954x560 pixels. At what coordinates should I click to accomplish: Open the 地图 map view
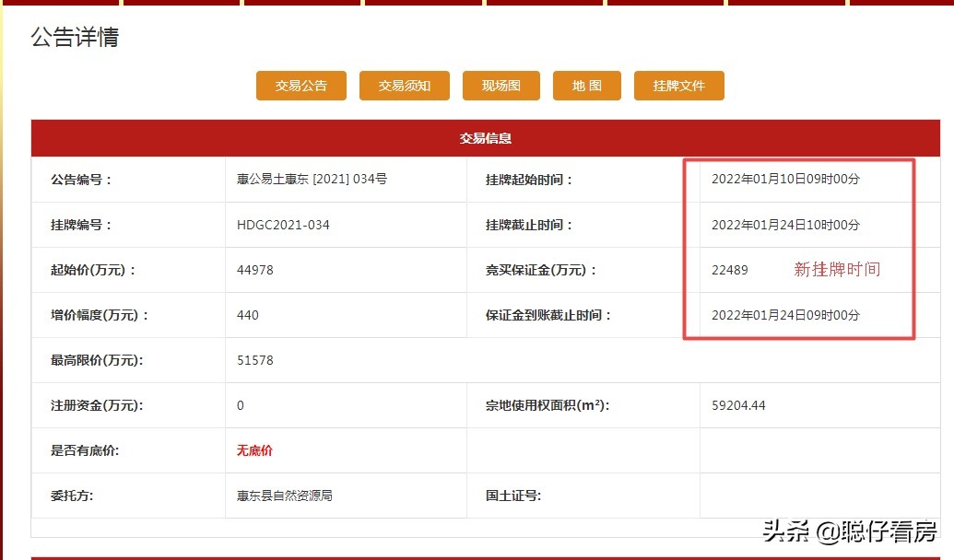tap(586, 85)
